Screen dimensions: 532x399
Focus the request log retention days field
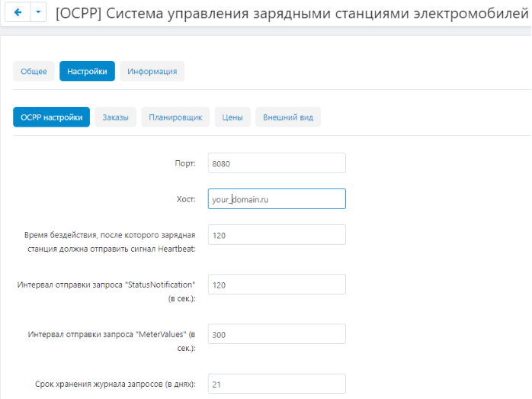[277, 384]
